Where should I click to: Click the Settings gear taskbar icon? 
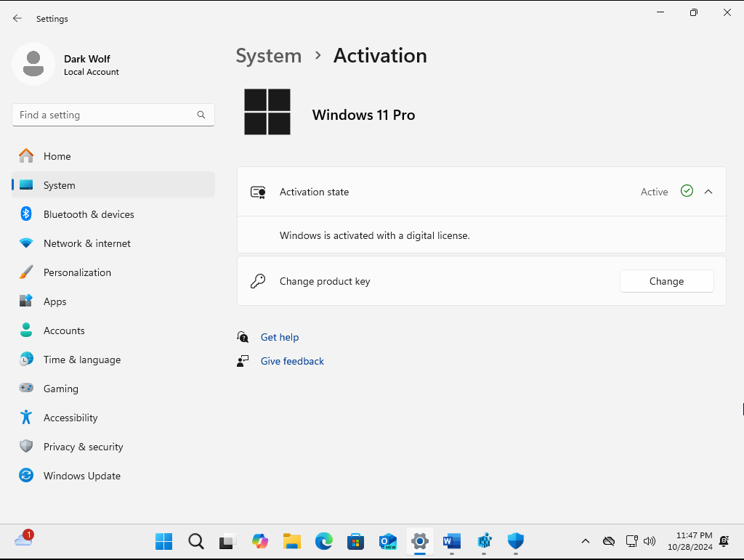click(420, 541)
